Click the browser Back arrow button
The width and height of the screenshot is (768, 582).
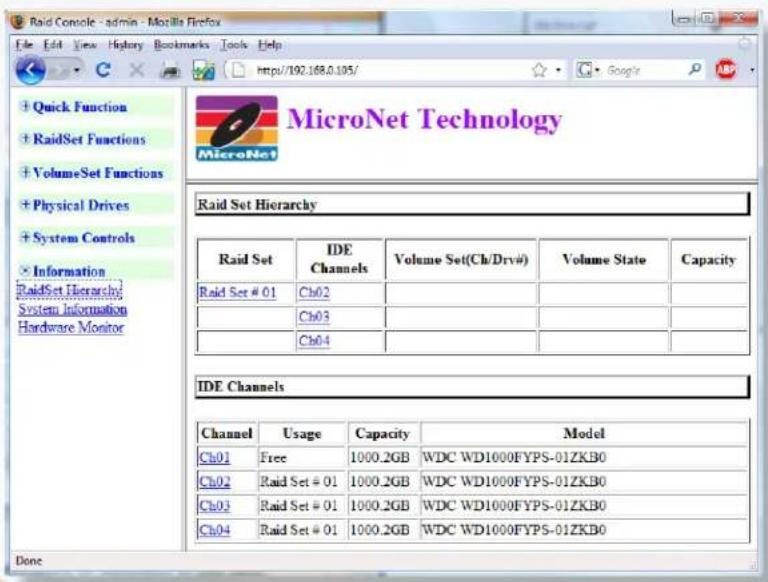pyautogui.click(x=31, y=70)
